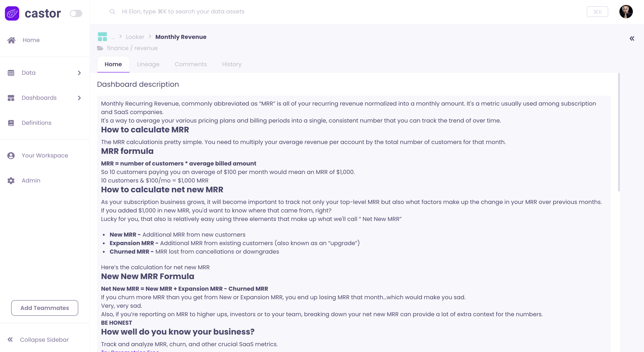644x352 pixels.
Task: Click the Data table icon
Action: [x=11, y=73]
